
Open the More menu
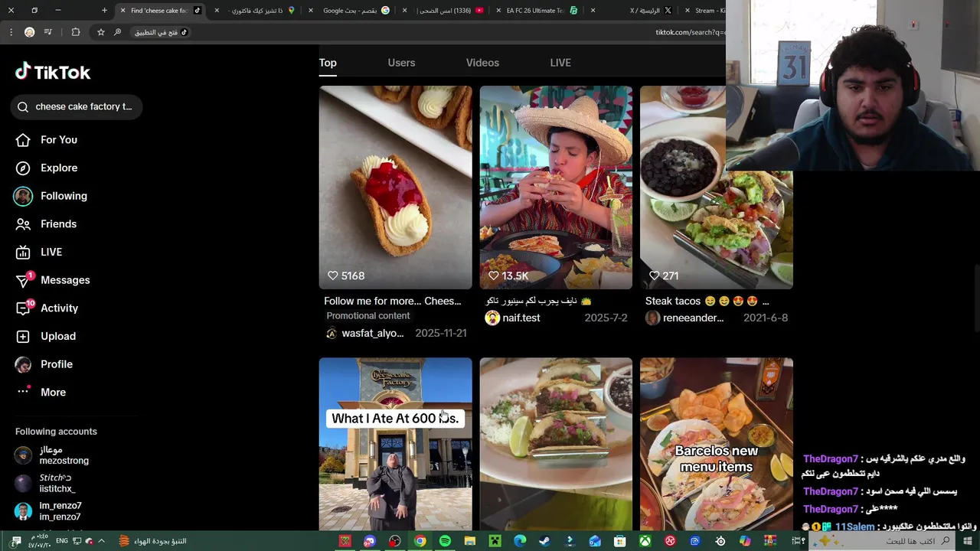click(x=53, y=392)
